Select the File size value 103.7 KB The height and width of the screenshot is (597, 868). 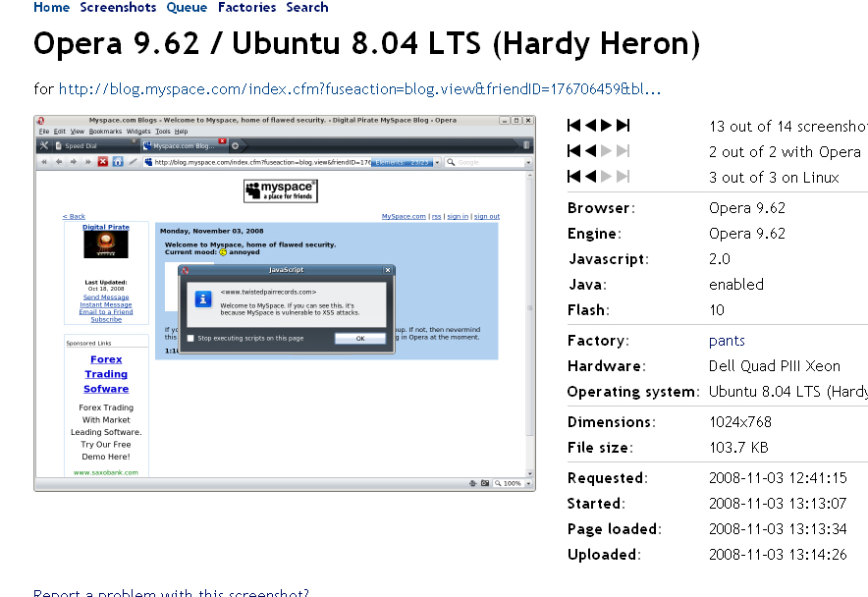point(739,448)
